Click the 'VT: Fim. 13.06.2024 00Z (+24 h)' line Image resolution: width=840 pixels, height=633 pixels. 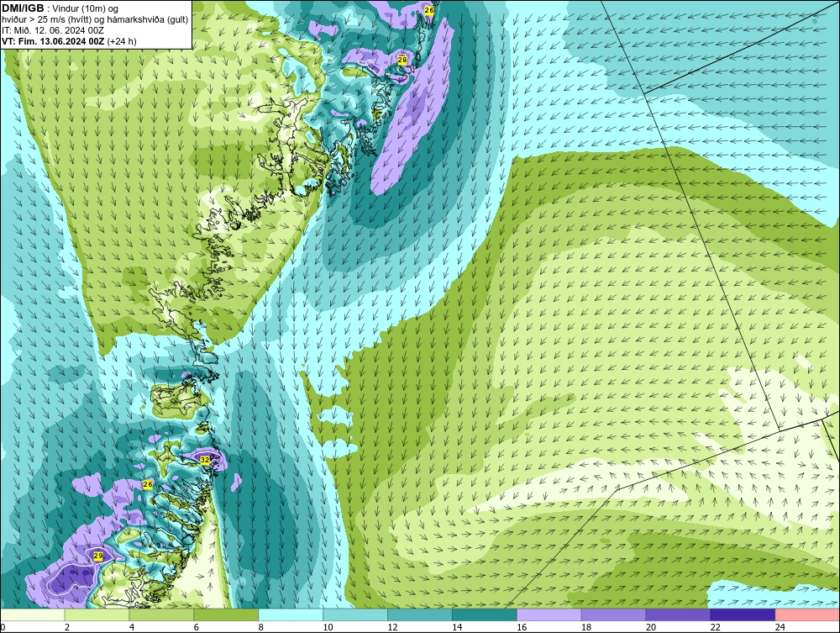69,40
